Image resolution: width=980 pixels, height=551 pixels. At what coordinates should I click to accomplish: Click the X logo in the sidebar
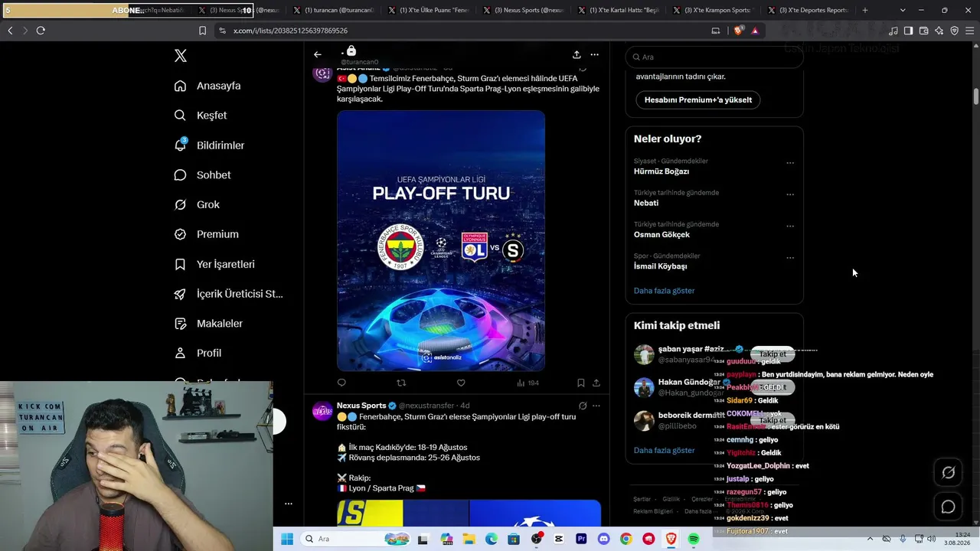[x=181, y=56]
